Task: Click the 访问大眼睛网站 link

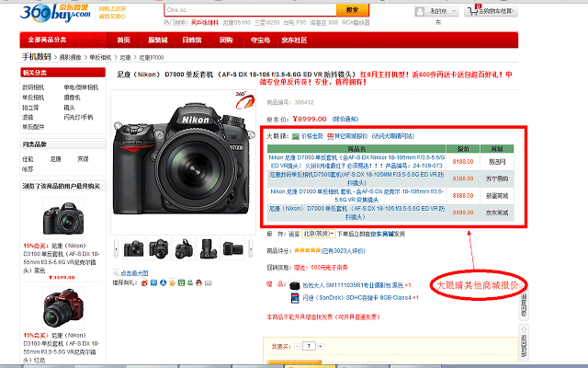Action: (x=393, y=136)
